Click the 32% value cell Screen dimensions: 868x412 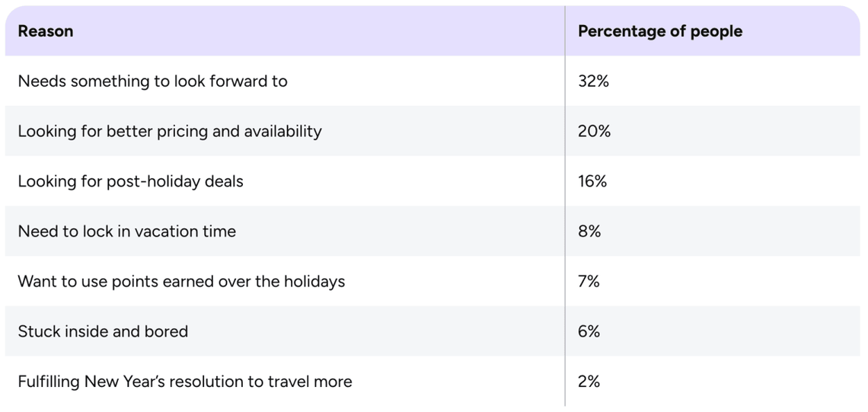[593, 81]
